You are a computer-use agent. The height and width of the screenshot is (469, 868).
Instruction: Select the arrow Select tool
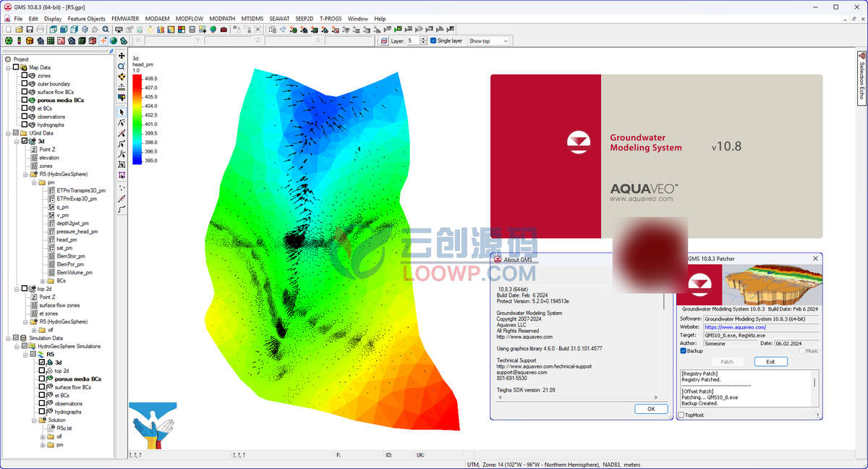pos(122,112)
